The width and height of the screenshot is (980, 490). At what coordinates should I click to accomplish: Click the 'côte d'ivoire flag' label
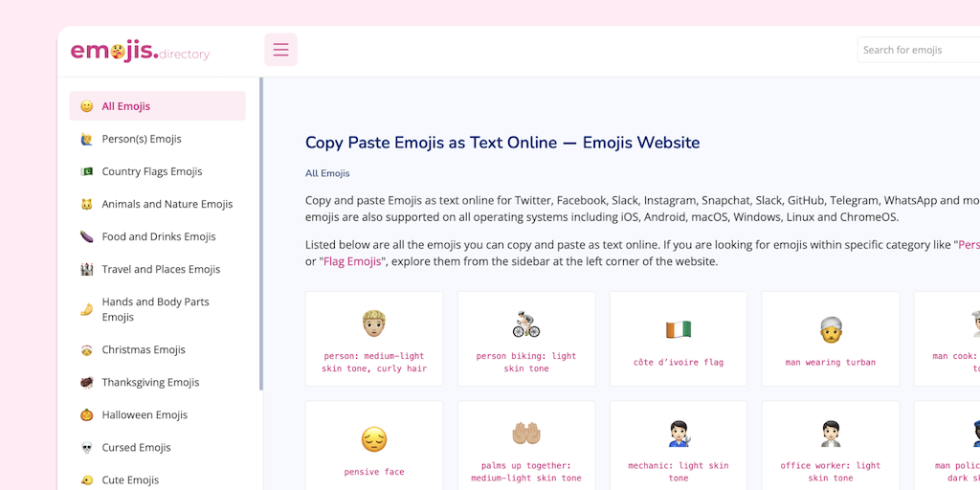click(x=679, y=363)
